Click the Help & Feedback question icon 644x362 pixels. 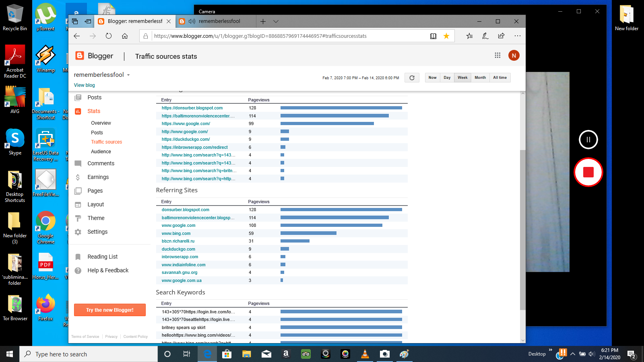coord(78,270)
